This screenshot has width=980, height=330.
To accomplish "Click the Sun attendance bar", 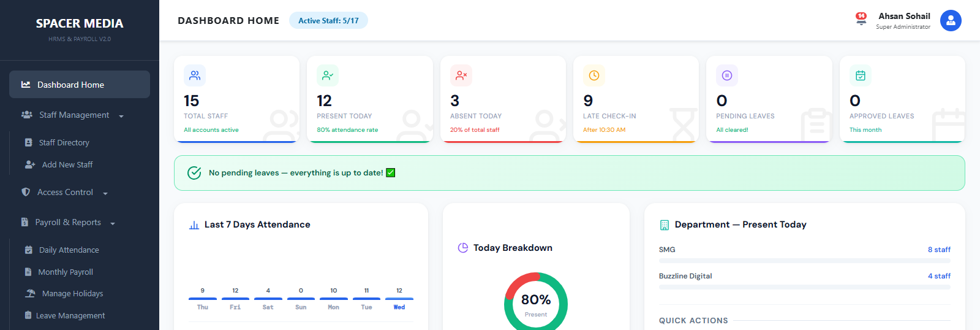I will (301, 299).
